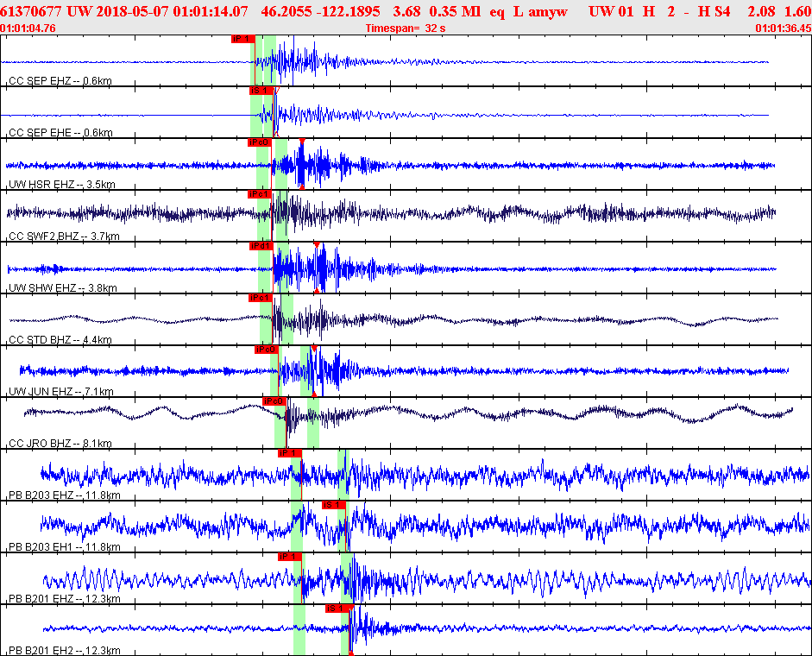812x656 pixels.
Task: Click the red triangle amplitude marker on SHW trace
Action: (x=317, y=244)
